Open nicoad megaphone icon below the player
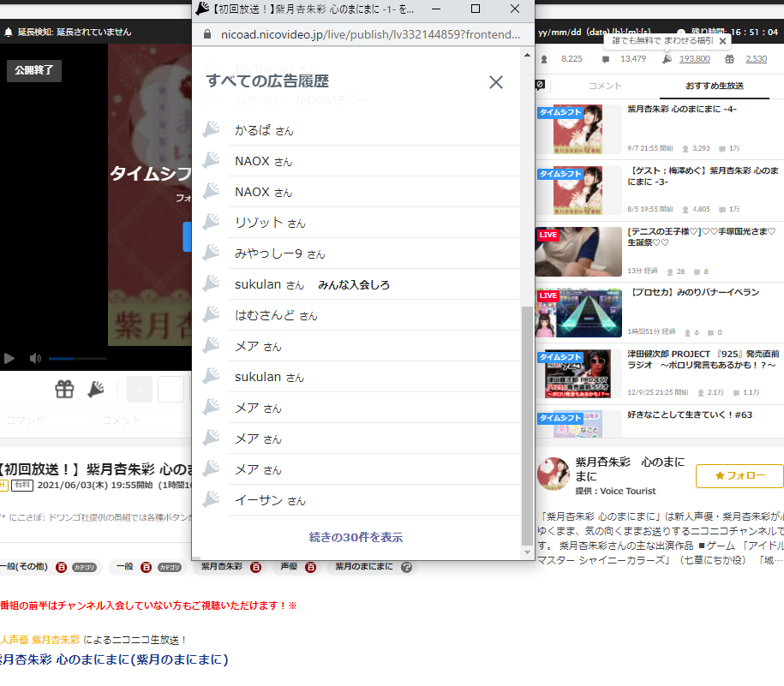This screenshot has width=784, height=686. [x=95, y=389]
